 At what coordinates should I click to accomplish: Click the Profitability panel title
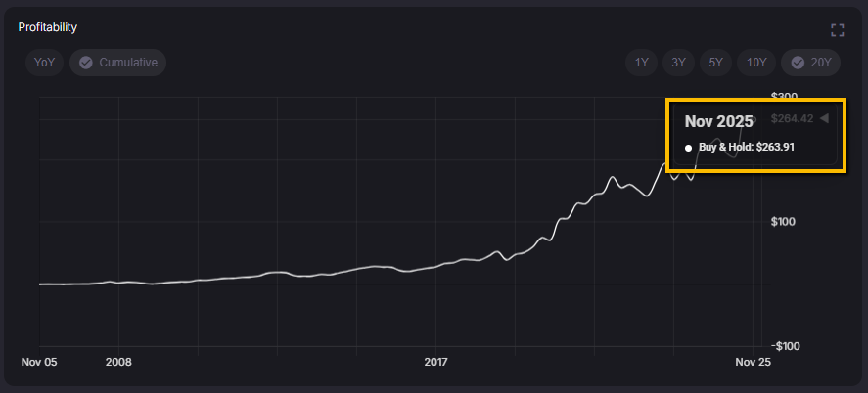click(48, 27)
